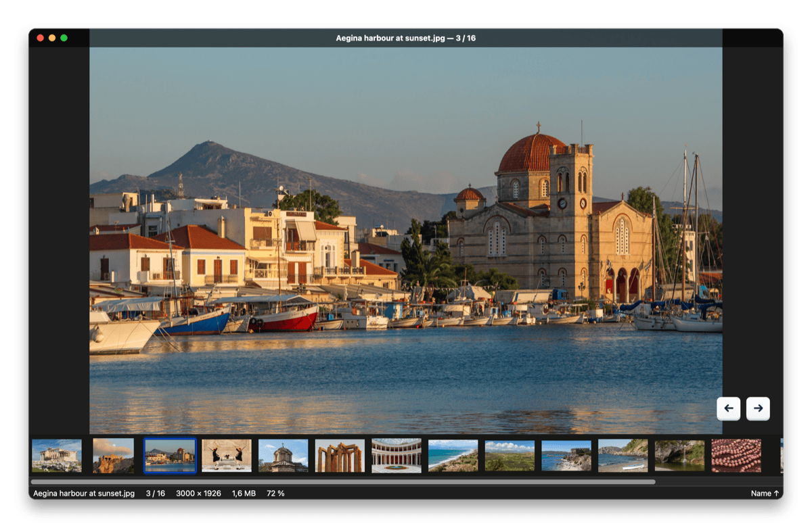Open the red beads thumbnail
This screenshot has width=812, height=528.
736,456
